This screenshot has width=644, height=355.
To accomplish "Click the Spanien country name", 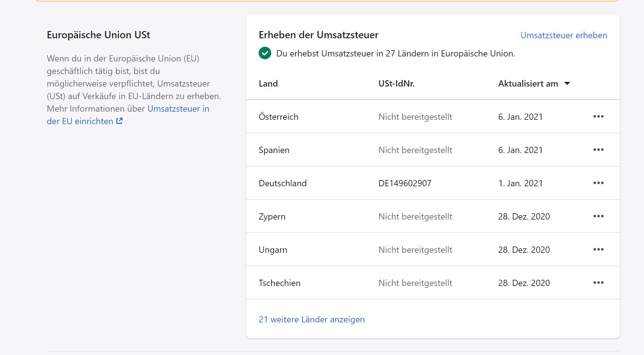I will tap(274, 150).
